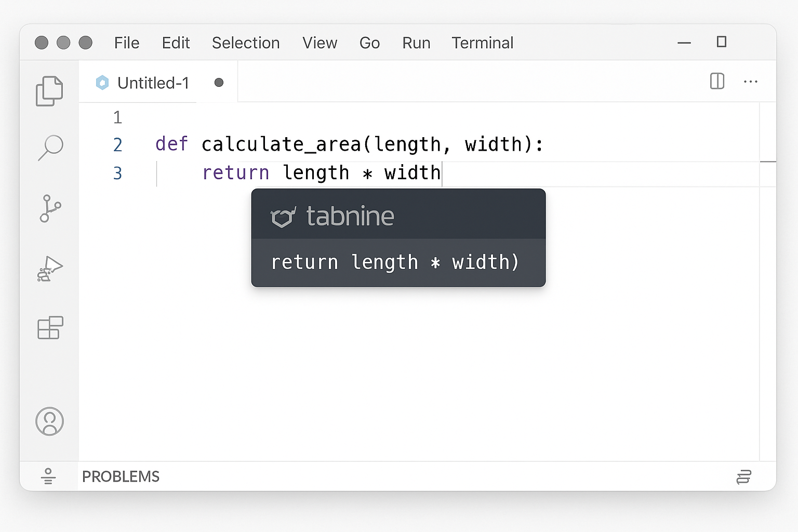Open the Accounts profile menu

(50, 421)
